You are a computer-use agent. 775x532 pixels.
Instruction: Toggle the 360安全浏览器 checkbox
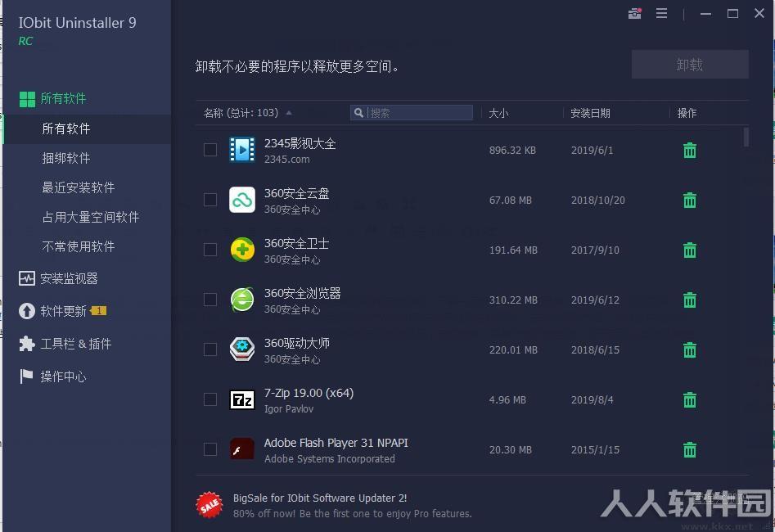[x=210, y=300]
